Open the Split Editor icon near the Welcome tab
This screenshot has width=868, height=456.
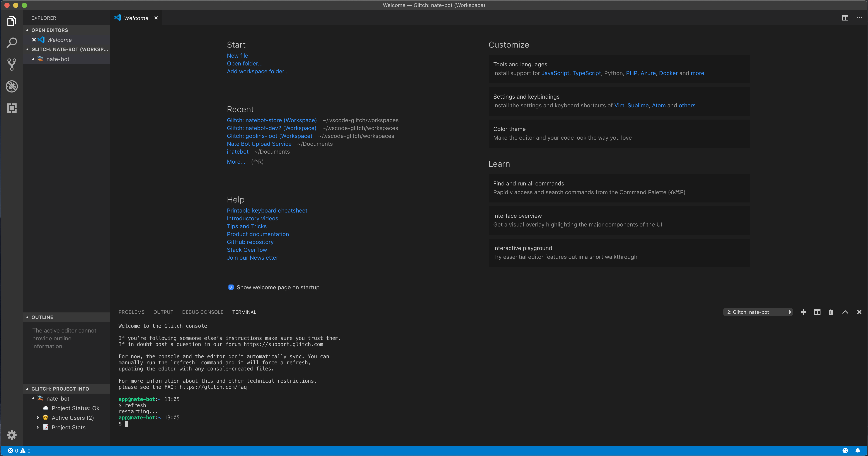pos(845,18)
